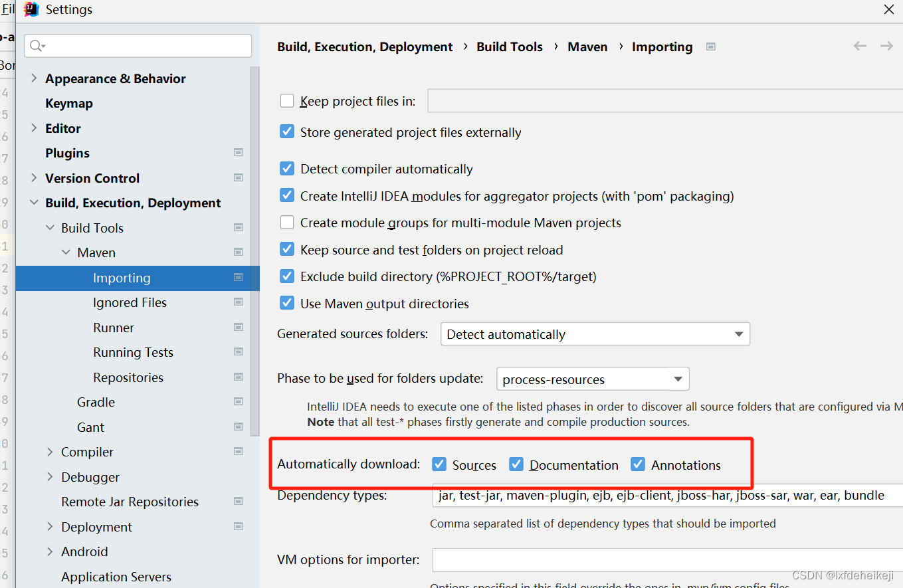Click the project-level icon beside Running Tests
Viewport: 903px width, 588px height.
[x=239, y=352]
